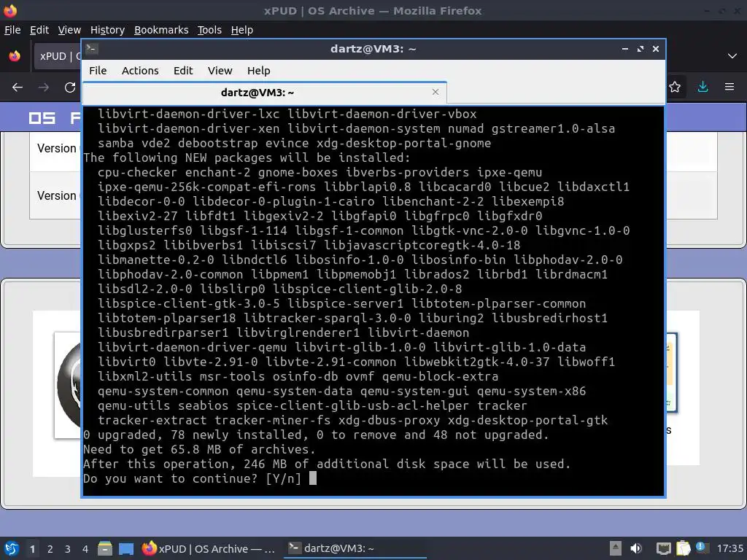Open the Actions menu in the terminal
The height and width of the screenshot is (560, 747).
pyautogui.click(x=140, y=71)
